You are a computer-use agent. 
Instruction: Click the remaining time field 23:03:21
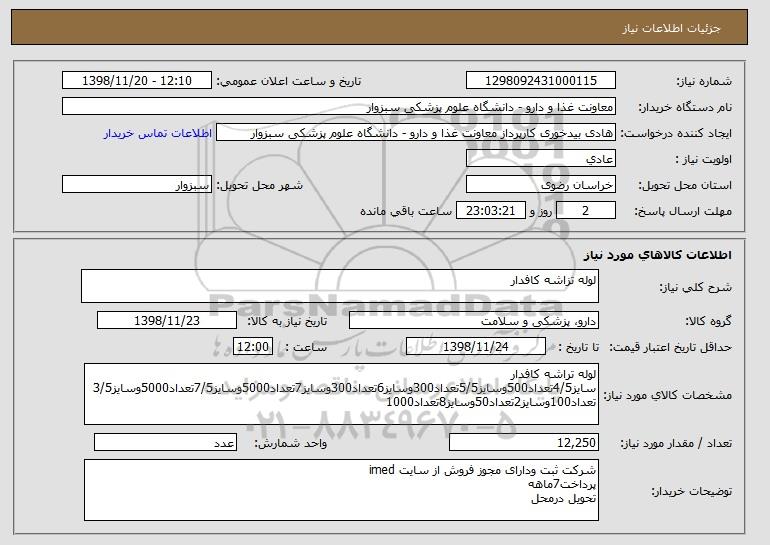[491, 211]
